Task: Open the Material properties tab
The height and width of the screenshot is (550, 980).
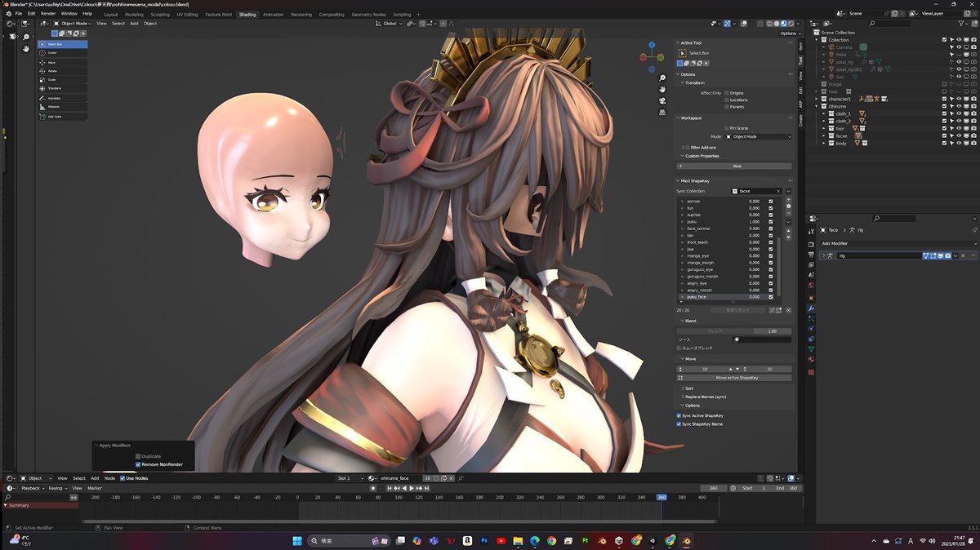Action: point(811,359)
